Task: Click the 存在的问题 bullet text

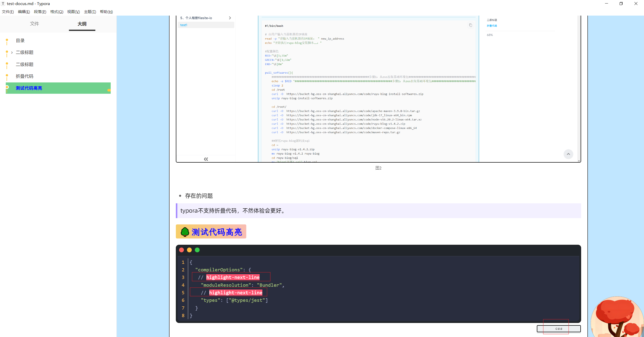Action: [199, 196]
